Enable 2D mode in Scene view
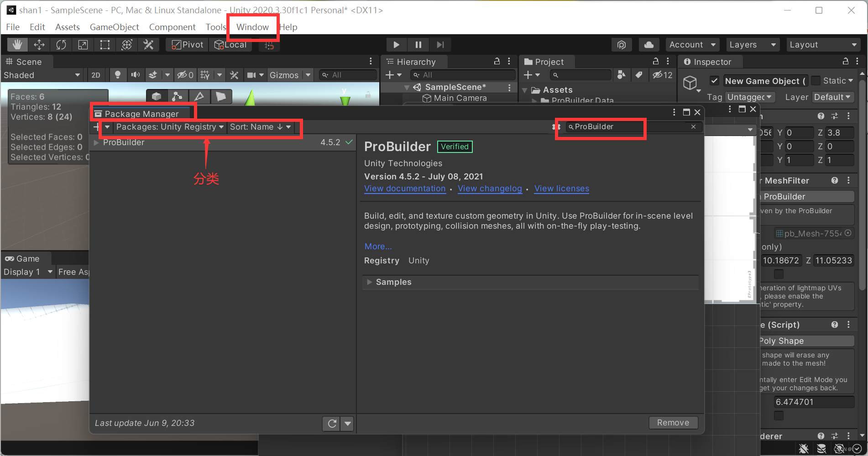Screen dimensions: 868x456 point(96,75)
